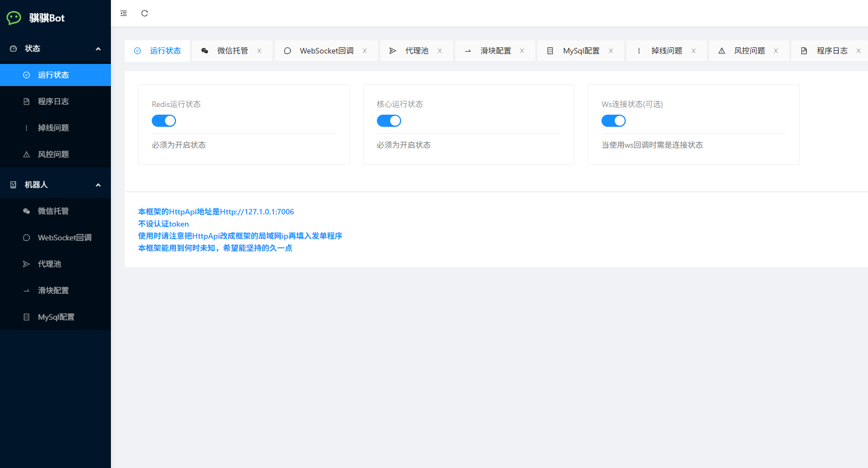The image size is (868, 468).
Task: Toggle the Ws连接状态 switch
Action: click(614, 121)
